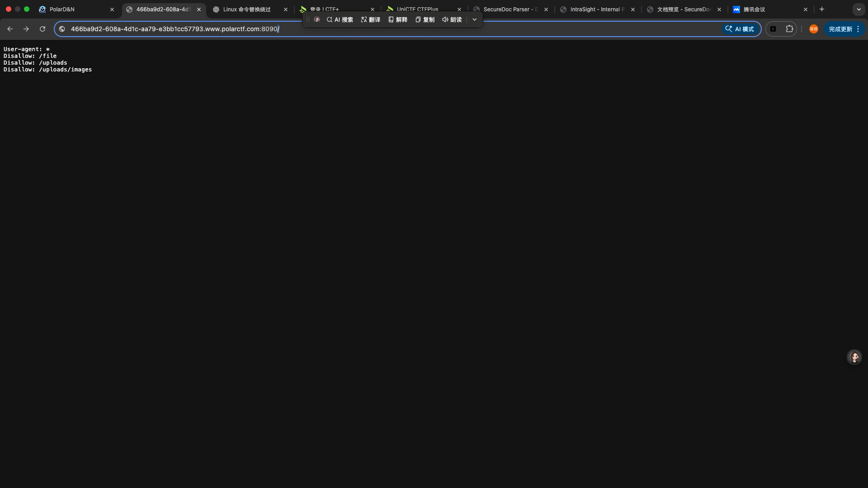Click the dark square extension icon

pyautogui.click(x=773, y=29)
